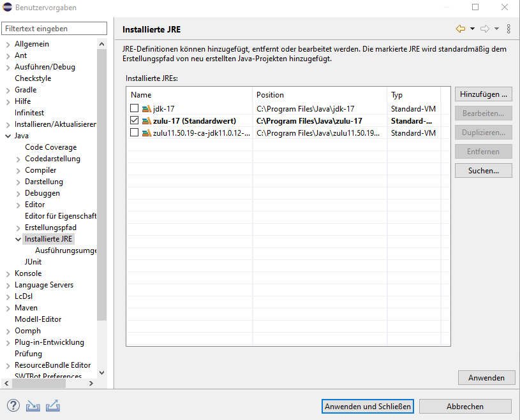This screenshot has height=420, width=520.
Task: Select Modell-Editor in the tree
Action: 38,319
